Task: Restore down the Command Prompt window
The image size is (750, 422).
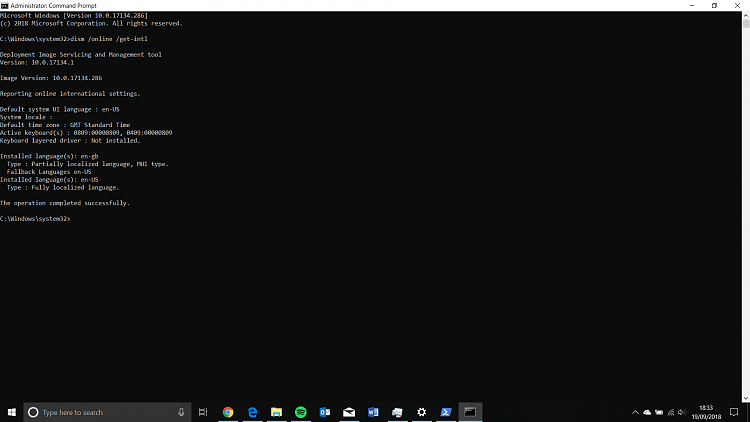Action: [x=714, y=6]
